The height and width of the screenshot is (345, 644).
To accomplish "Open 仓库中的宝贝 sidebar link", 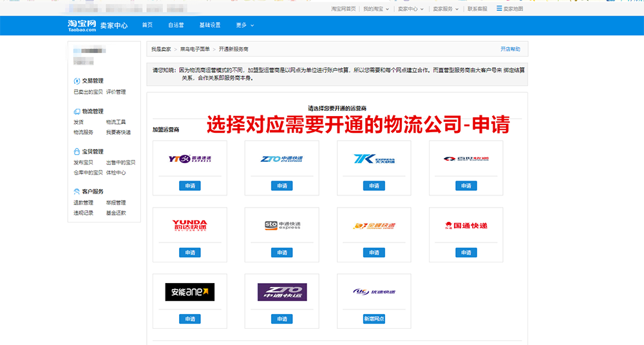I will pyautogui.click(x=88, y=173).
